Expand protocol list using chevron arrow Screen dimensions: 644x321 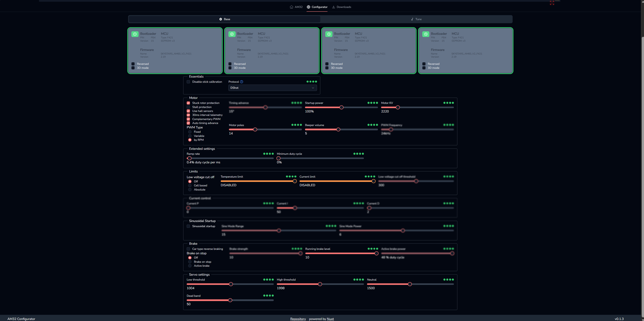313,88
